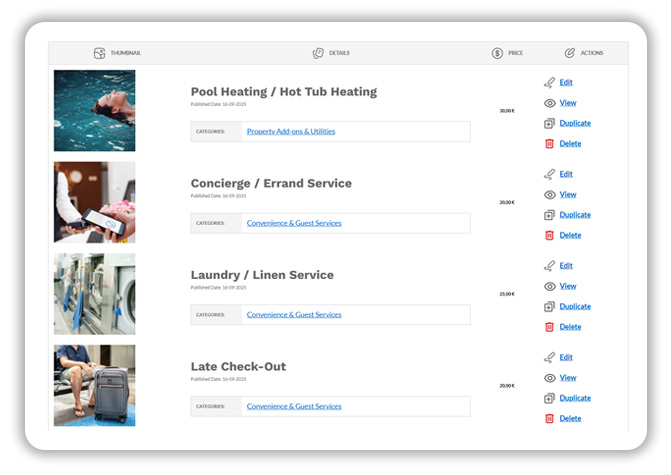Click the Price column header
671x475 pixels.
pyautogui.click(x=507, y=53)
